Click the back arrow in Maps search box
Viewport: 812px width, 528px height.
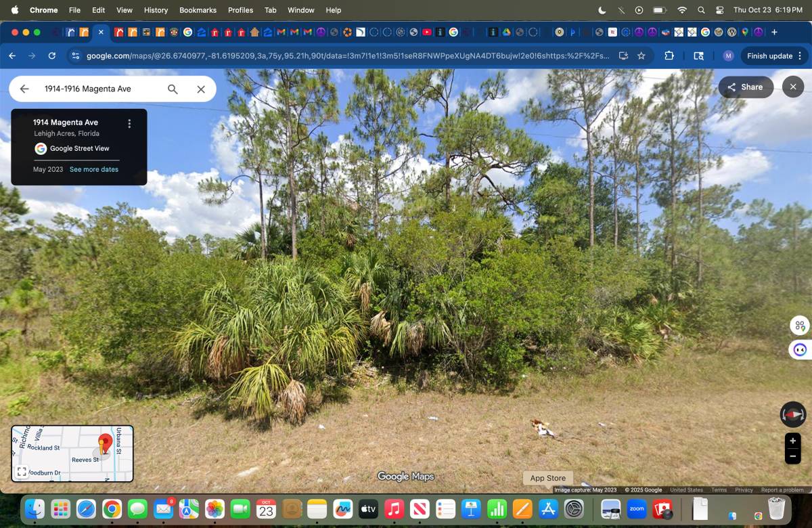click(24, 89)
